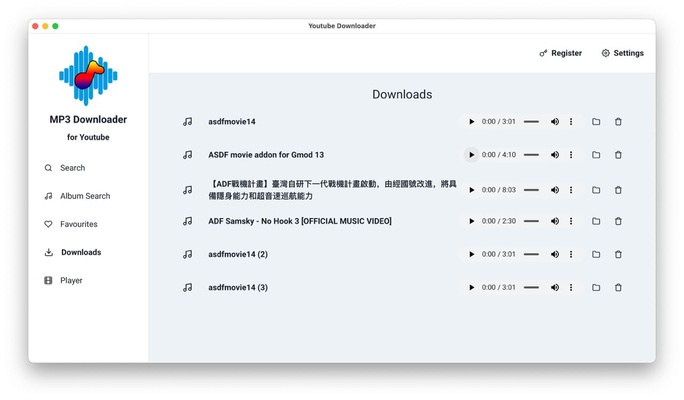Click the 0:00 / 2:30 time display
The width and height of the screenshot is (684, 400).
click(x=499, y=221)
